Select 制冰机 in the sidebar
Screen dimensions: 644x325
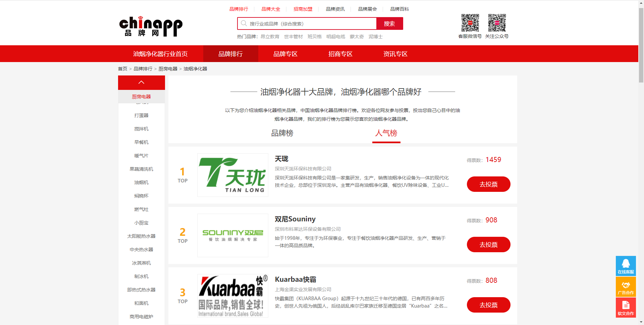(x=141, y=276)
